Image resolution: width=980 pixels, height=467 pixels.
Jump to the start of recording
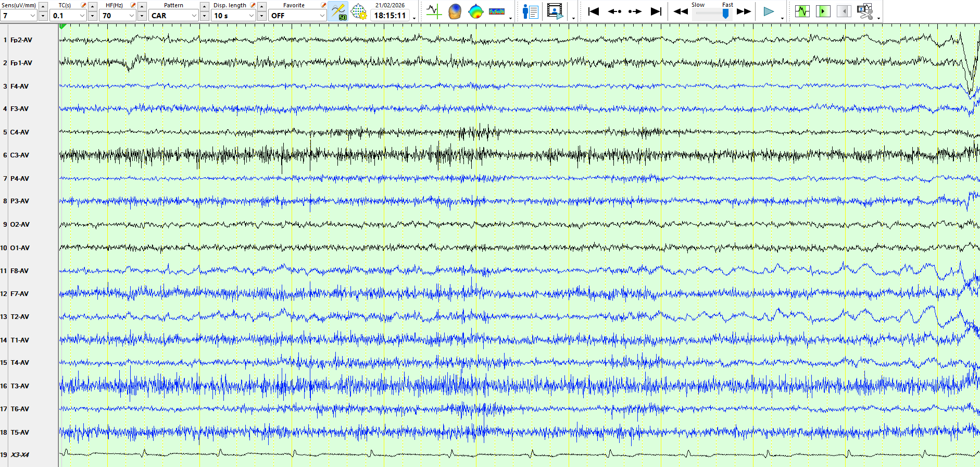pyautogui.click(x=593, y=11)
